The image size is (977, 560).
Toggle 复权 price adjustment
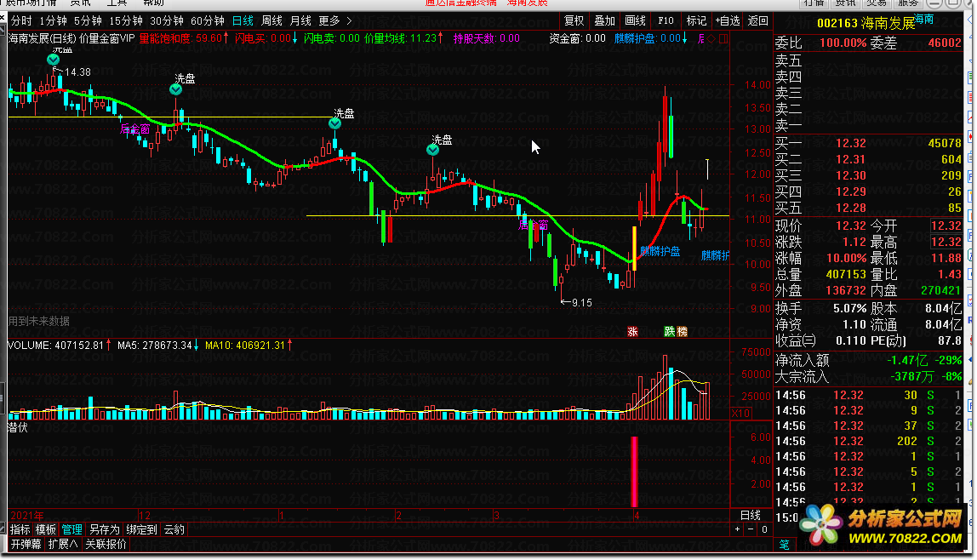pos(574,21)
